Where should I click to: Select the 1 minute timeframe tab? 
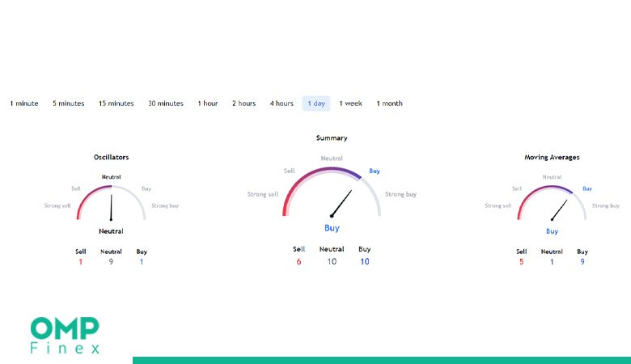pos(24,104)
